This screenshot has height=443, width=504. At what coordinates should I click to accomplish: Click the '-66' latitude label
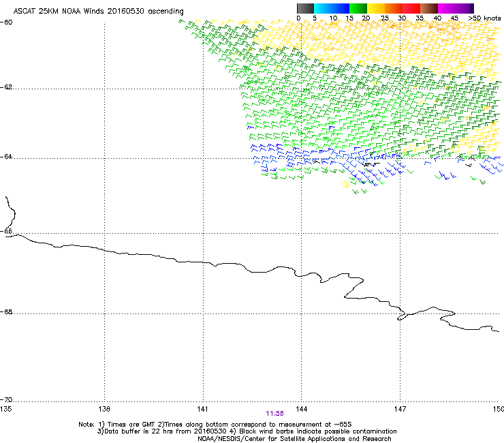(x=6, y=232)
